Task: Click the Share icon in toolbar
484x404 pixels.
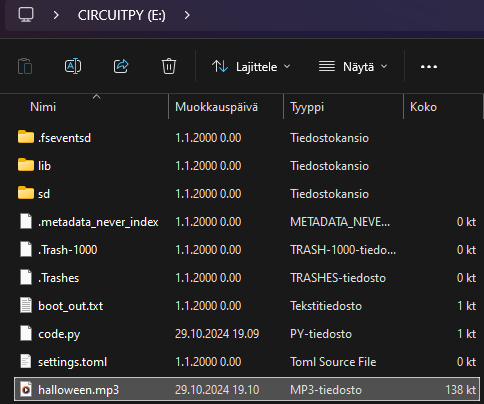Action: 121,66
